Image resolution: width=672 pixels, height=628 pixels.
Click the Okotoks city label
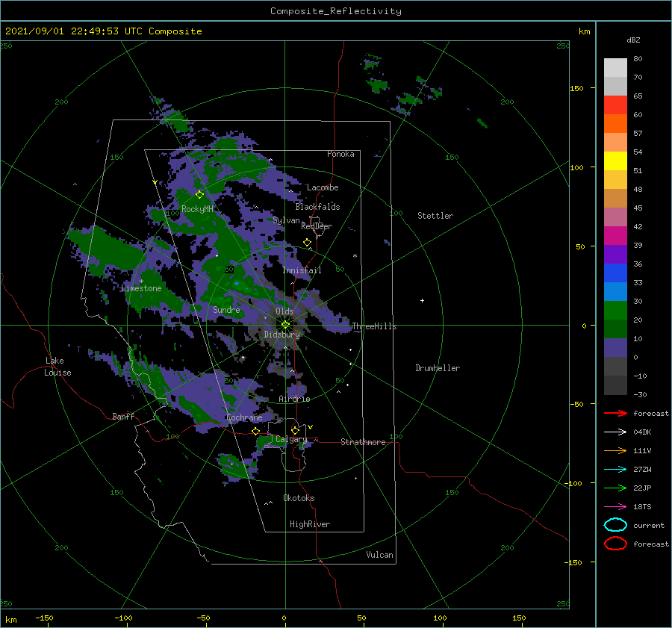[x=299, y=498]
